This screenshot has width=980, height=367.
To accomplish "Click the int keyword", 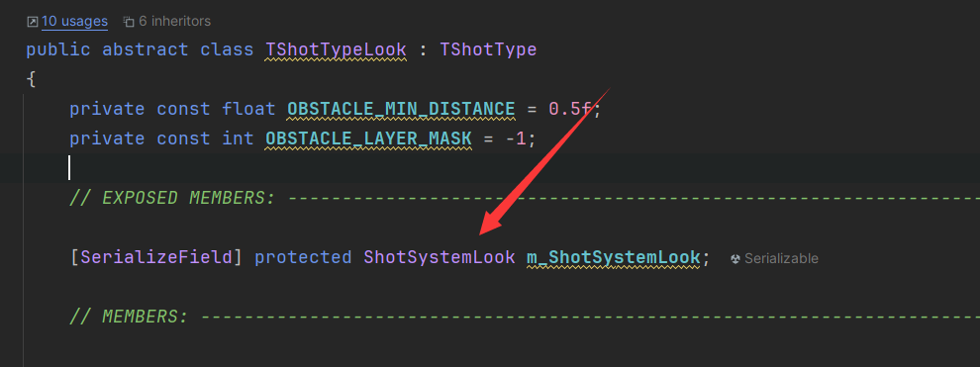I will pyautogui.click(x=238, y=138).
